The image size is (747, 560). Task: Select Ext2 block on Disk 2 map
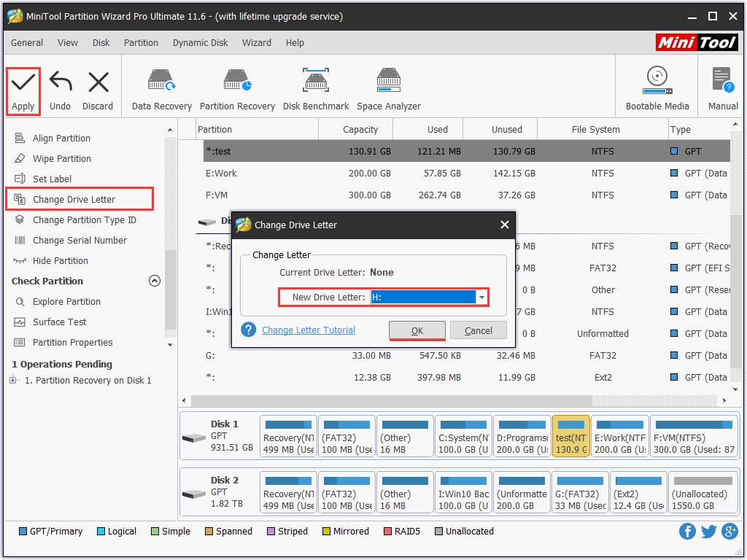(x=638, y=492)
